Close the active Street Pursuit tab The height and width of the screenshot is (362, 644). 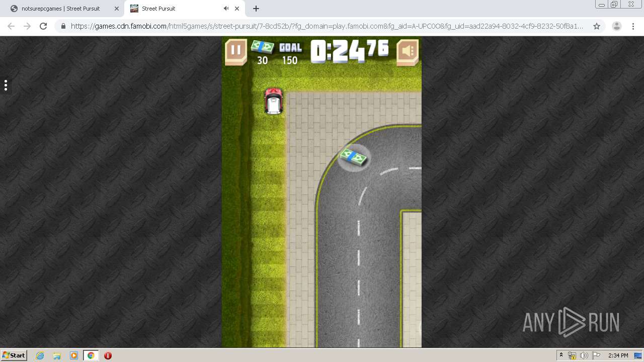pyautogui.click(x=237, y=9)
